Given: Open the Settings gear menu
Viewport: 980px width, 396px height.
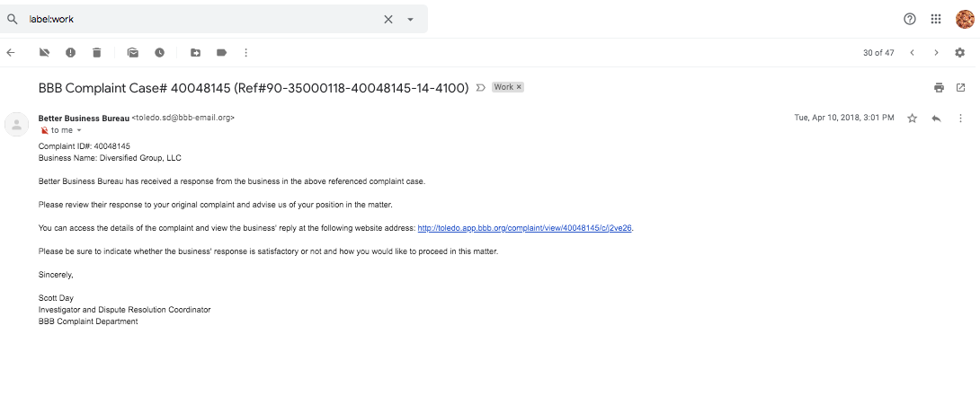Looking at the screenshot, I should click(x=959, y=53).
